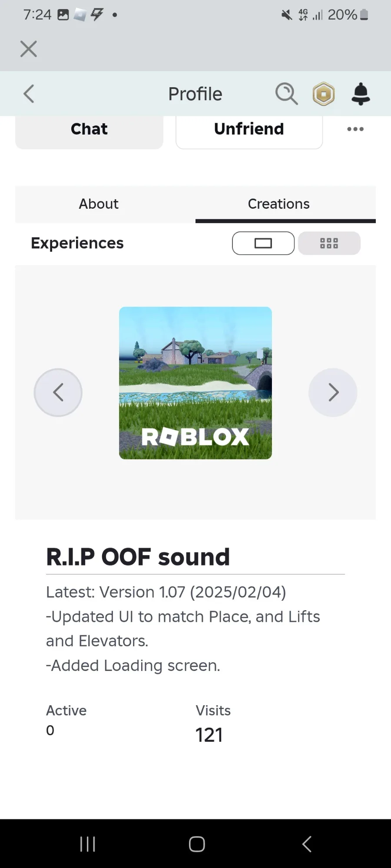
Task: Tap the Robux coin icon
Action: 324,94
